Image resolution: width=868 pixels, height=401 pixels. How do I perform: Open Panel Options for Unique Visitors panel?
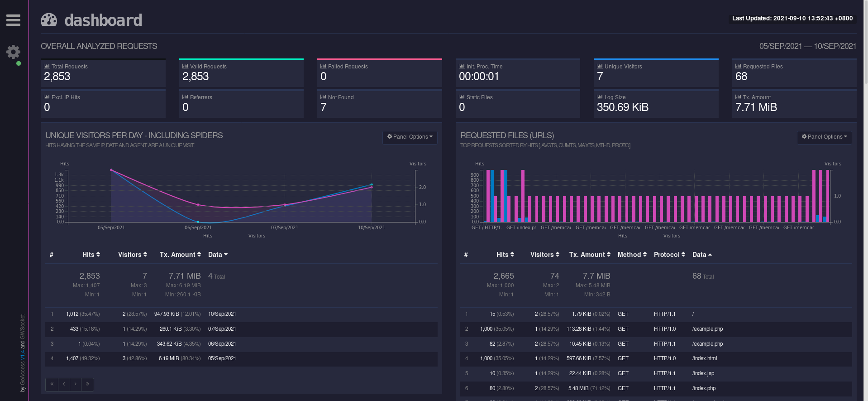[410, 137]
